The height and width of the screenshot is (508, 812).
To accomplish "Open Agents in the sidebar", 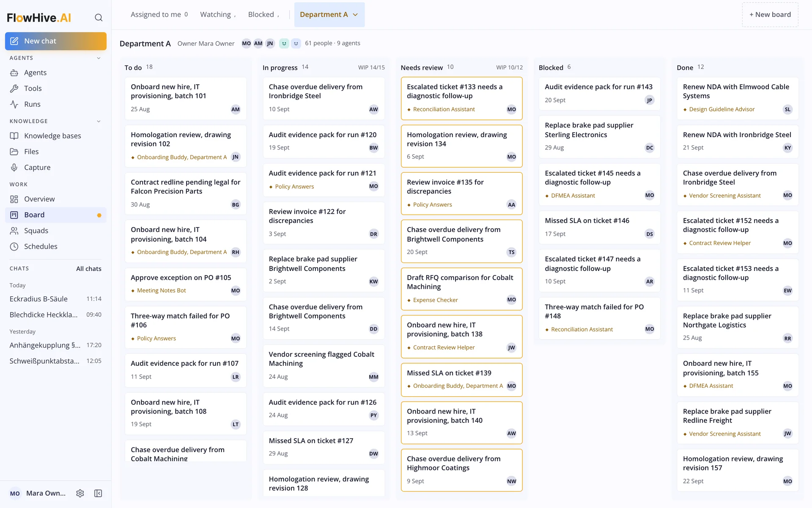I will pyautogui.click(x=55, y=73).
